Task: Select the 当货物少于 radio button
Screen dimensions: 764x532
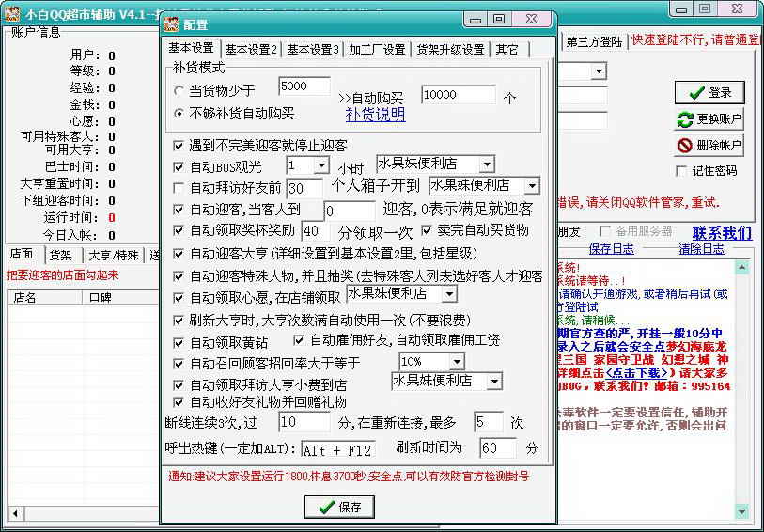Action: [x=179, y=90]
